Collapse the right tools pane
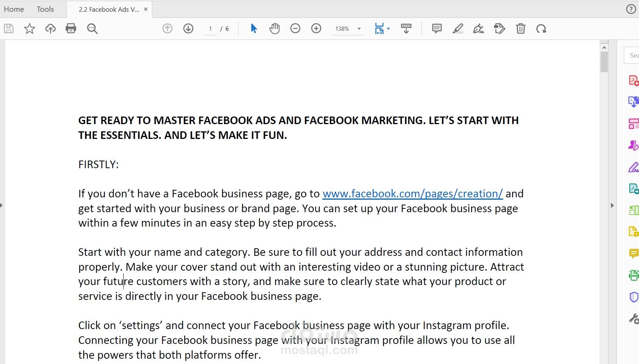Image resolution: width=639 pixels, height=364 pixels. 612,205
